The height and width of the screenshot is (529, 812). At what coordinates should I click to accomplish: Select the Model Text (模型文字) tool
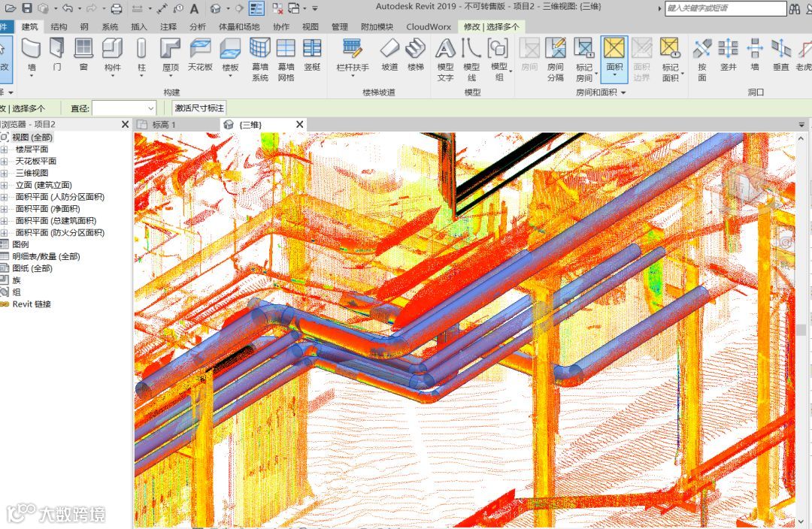445,59
